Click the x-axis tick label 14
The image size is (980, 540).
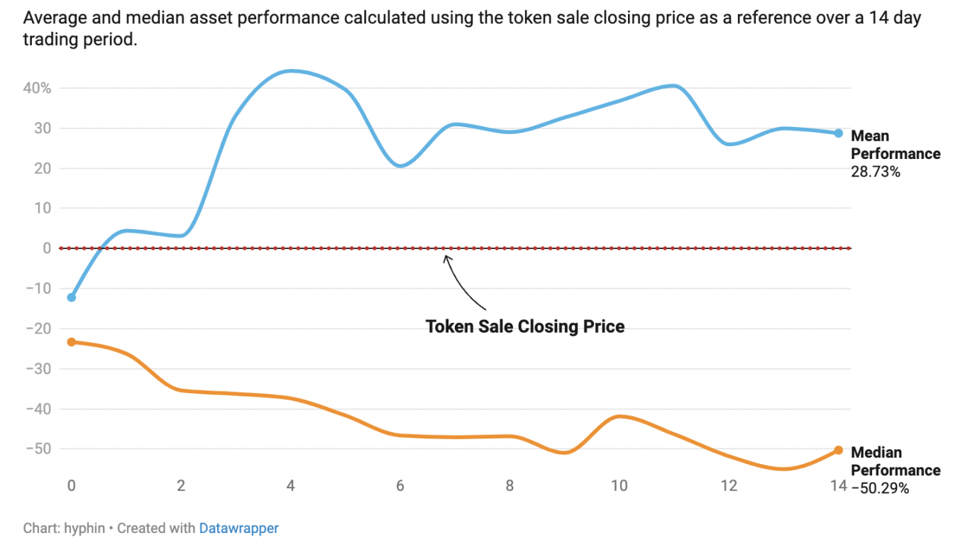[x=839, y=486]
